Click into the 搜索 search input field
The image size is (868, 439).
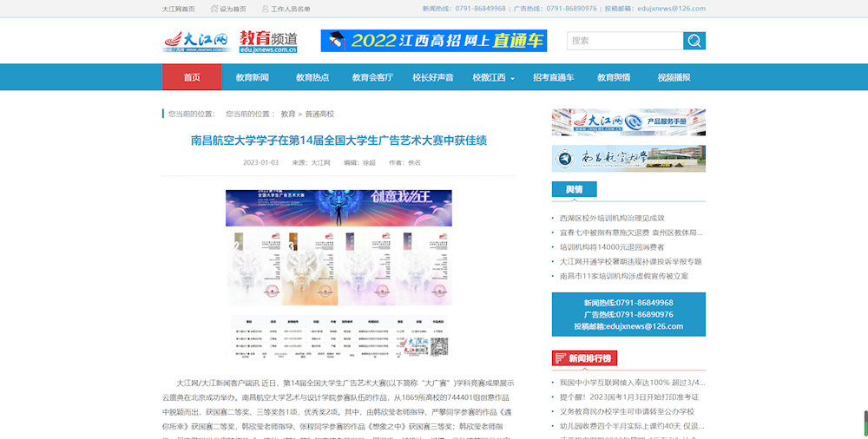(x=625, y=41)
